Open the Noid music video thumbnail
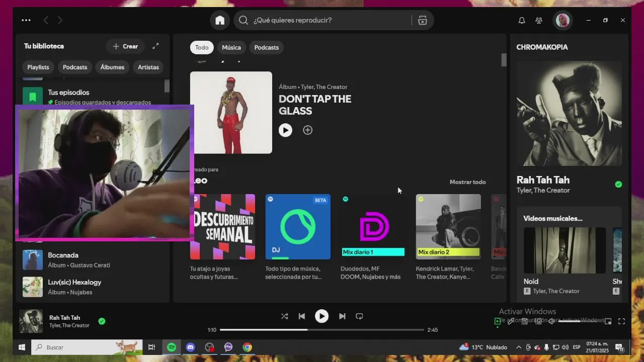The width and height of the screenshot is (644, 362). [x=565, y=250]
